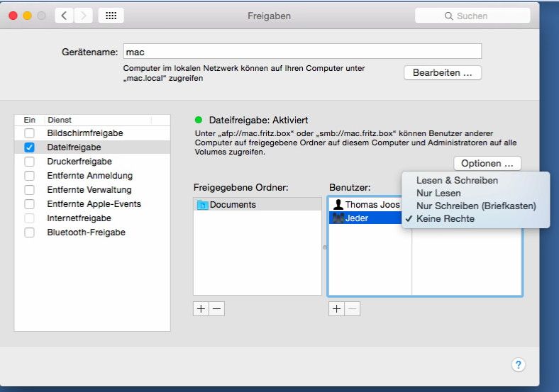
Task: Add a shared folder with plus
Action: tap(201, 308)
